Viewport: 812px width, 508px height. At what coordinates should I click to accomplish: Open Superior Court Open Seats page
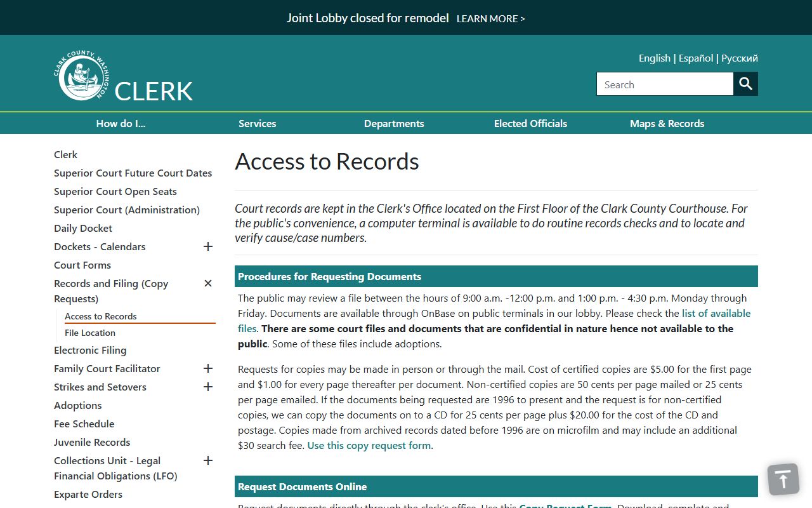[x=115, y=191]
